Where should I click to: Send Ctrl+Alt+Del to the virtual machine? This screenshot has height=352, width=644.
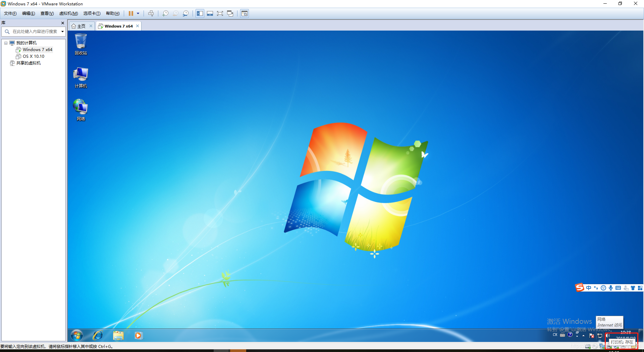pos(151,13)
